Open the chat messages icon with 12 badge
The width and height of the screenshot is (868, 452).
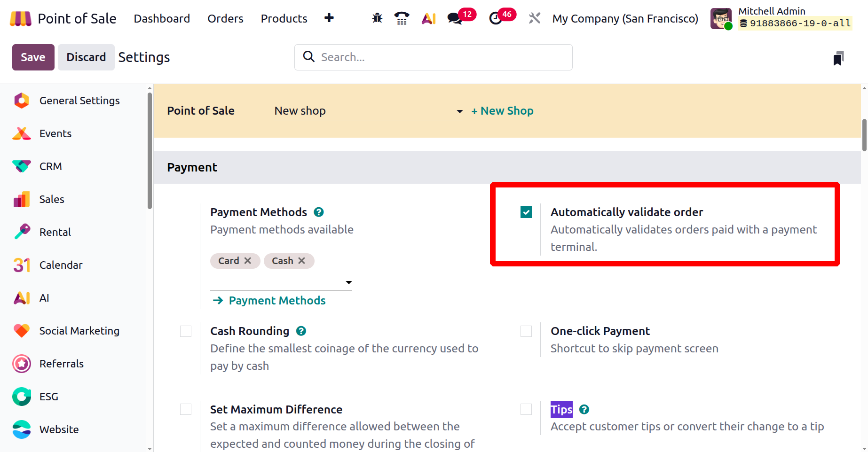point(455,18)
